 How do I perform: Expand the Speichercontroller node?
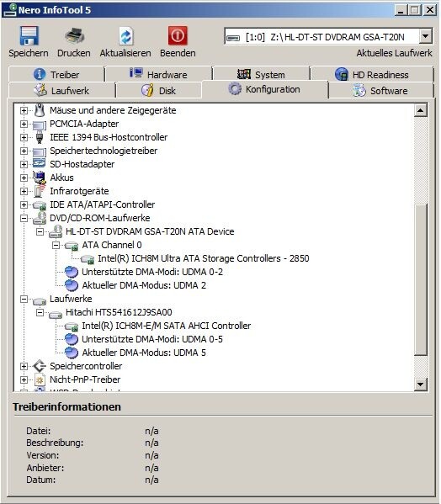click(x=24, y=366)
